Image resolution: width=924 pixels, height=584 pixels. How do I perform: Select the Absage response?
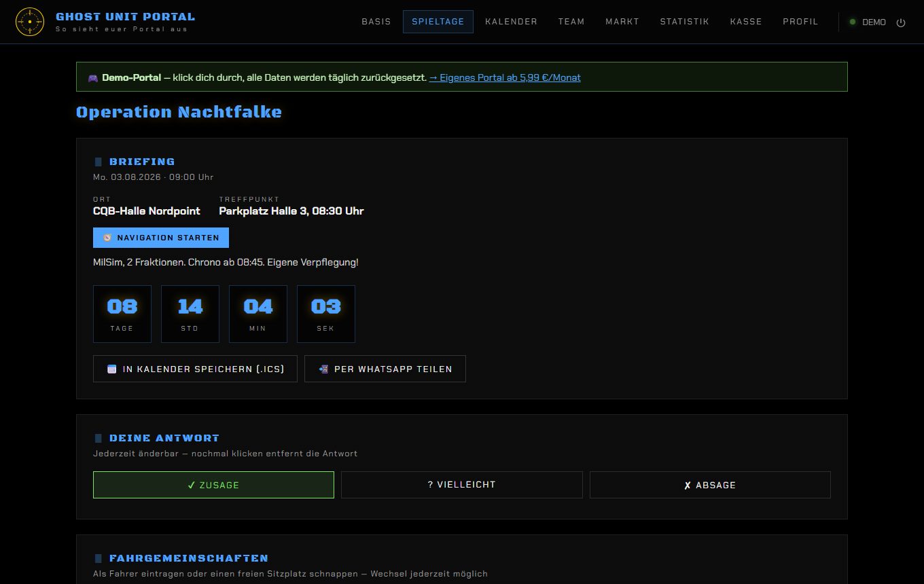(x=710, y=485)
